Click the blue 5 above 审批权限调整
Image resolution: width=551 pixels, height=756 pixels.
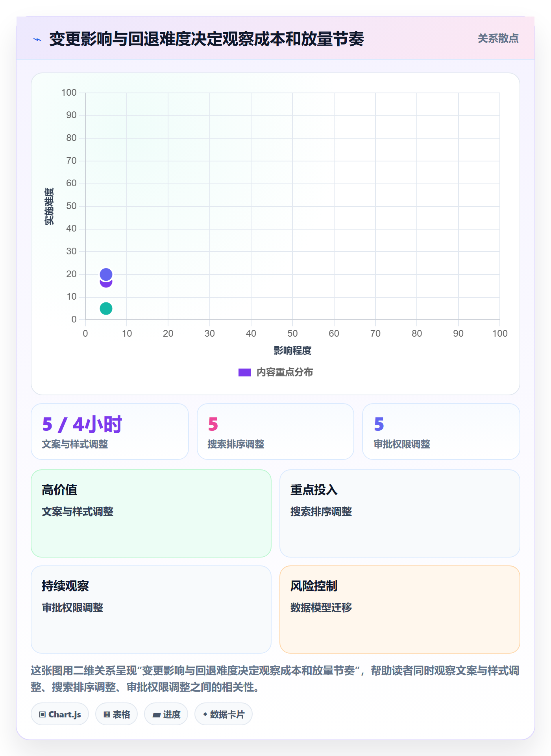pos(379,424)
